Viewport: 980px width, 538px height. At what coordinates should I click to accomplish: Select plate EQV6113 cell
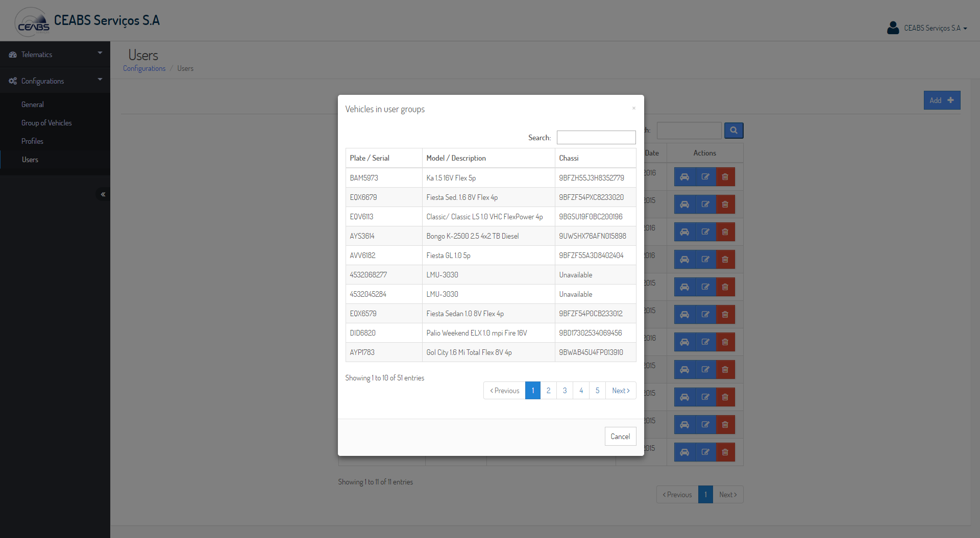coord(384,217)
